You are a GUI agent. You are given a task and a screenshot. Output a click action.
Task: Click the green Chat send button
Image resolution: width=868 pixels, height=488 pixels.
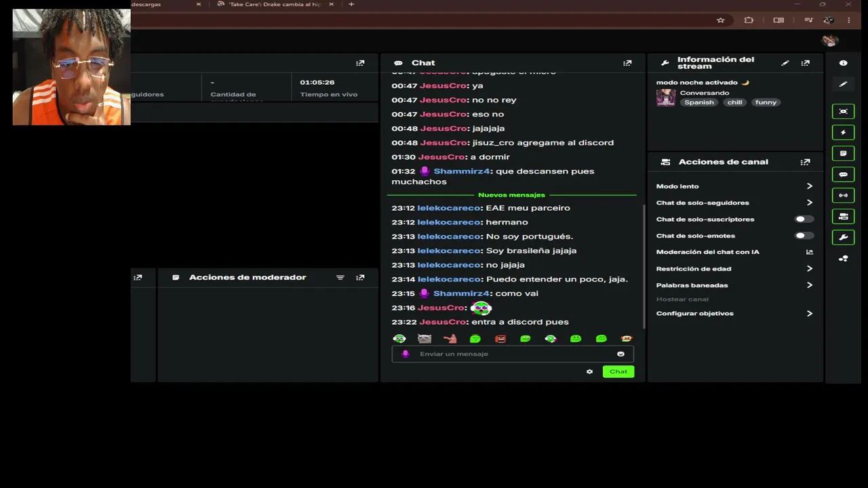[x=618, y=371]
